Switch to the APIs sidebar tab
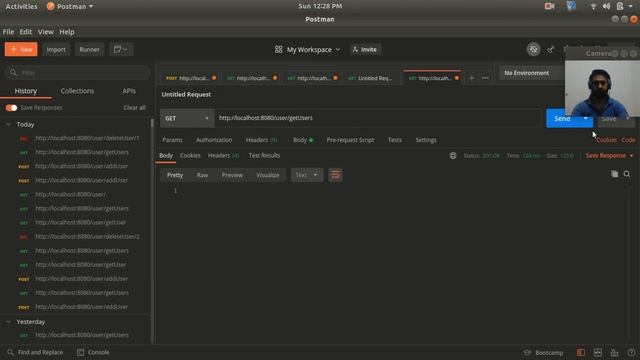Screen dimensions: 640x360 click(129, 91)
